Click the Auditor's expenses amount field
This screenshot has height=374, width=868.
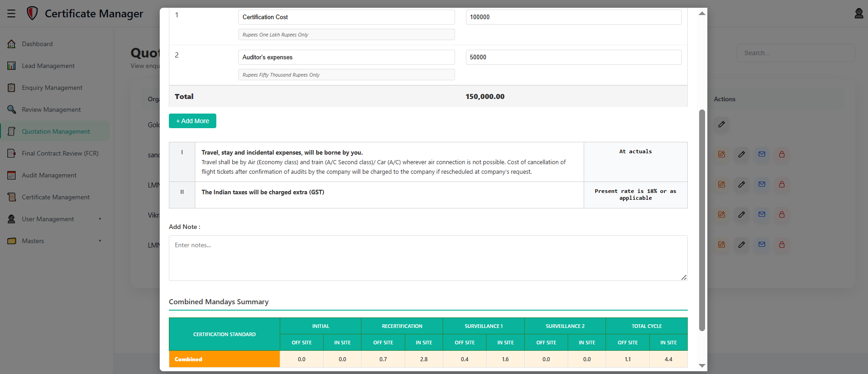coord(573,57)
